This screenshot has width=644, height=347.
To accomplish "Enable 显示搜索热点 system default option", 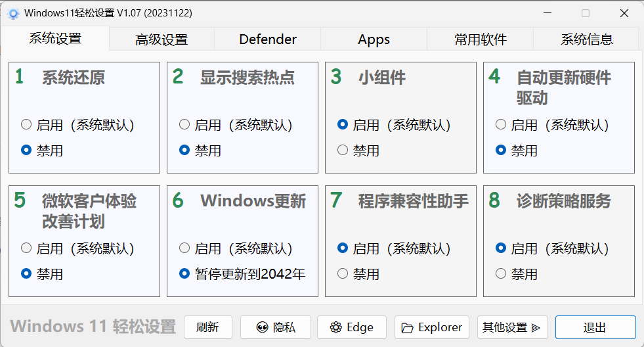I will [184, 124].
